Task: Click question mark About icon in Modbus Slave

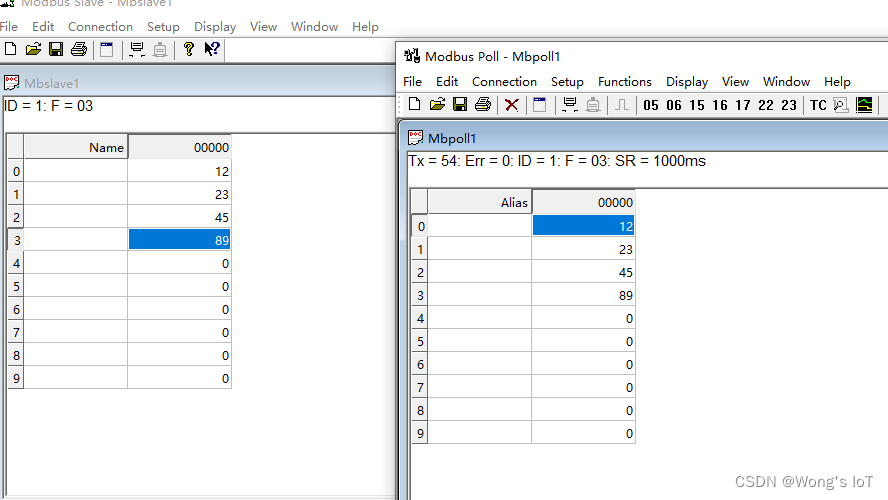Action: (189, 49)
